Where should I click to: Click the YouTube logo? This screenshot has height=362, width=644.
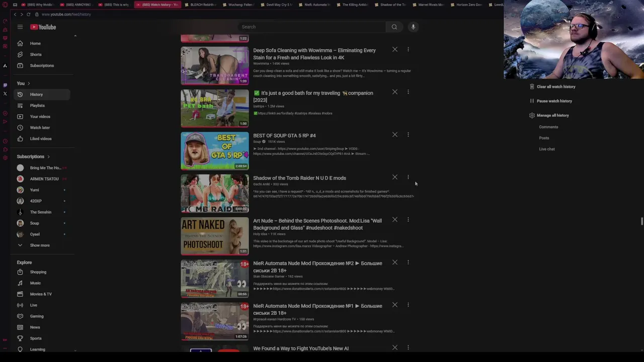pyautogui.click(x=43, y=27)
